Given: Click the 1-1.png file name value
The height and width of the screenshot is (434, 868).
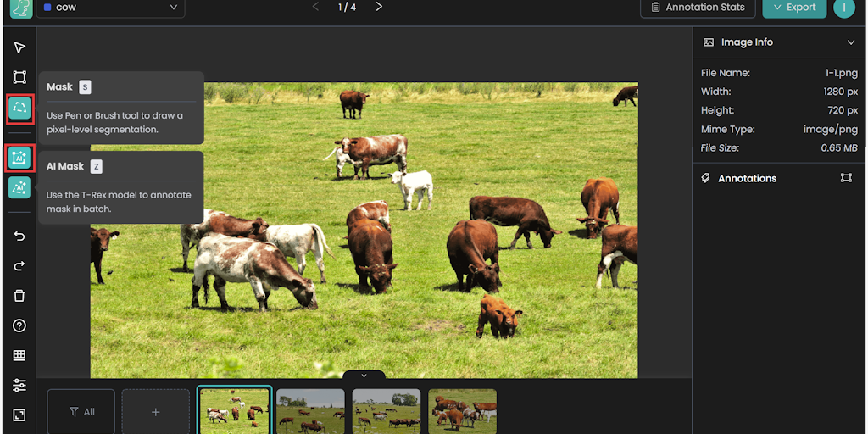Looking at the screenshot, I should (842, 73).
